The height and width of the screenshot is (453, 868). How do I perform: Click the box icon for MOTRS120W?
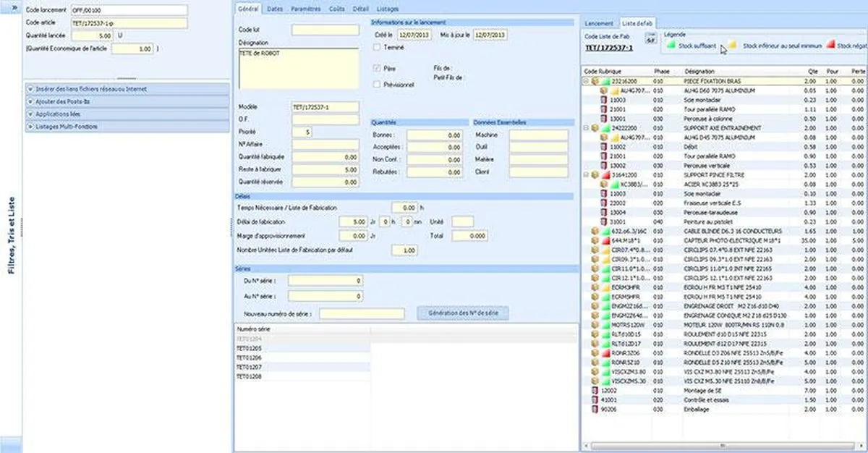[x=595, y=325]
